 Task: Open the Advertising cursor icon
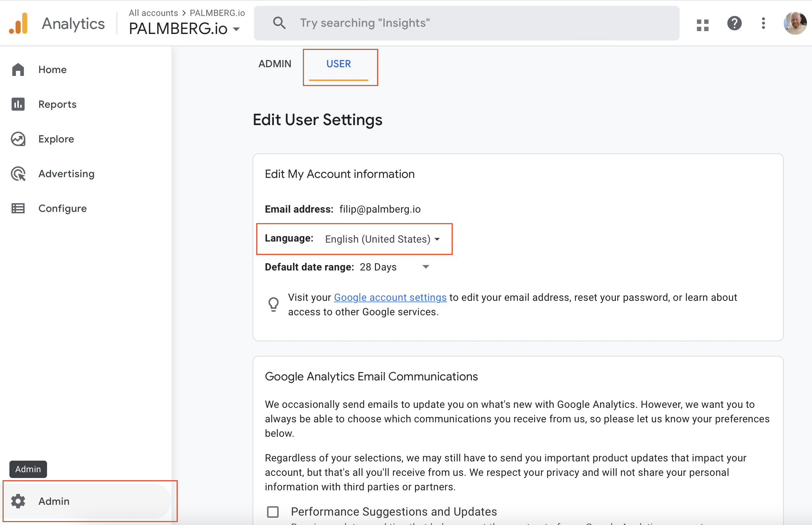pyautogui.click(x=18, y=174)
